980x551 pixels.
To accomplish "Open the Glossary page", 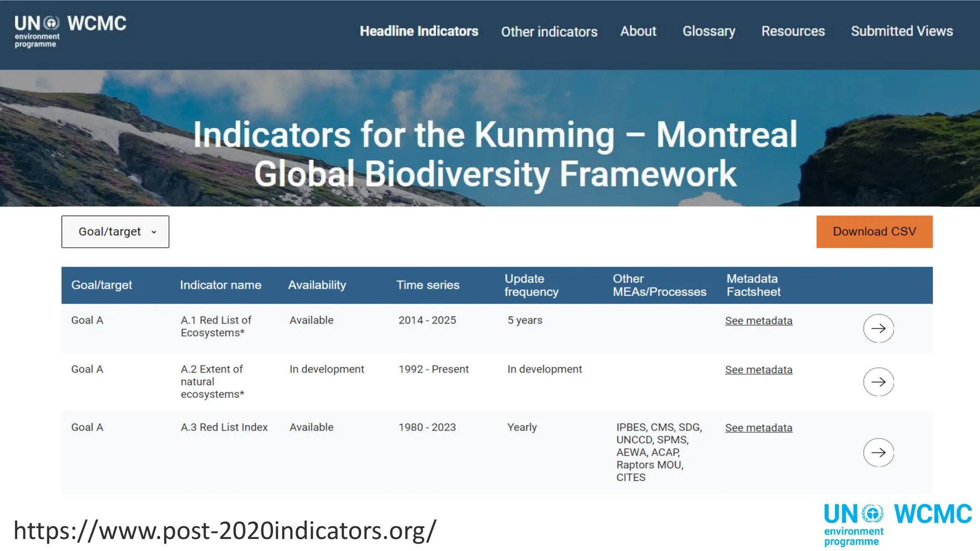I will click(709, 32).
